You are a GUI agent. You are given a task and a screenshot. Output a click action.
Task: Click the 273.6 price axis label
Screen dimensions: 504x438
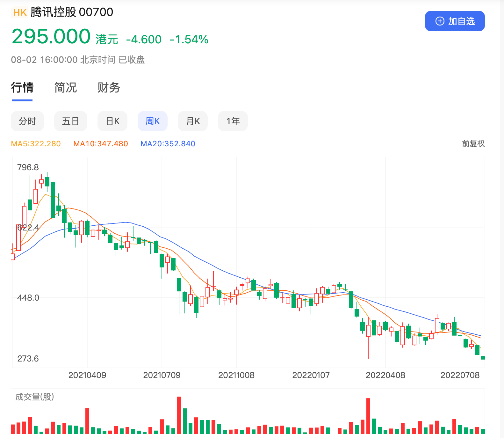tap(28, 359)
